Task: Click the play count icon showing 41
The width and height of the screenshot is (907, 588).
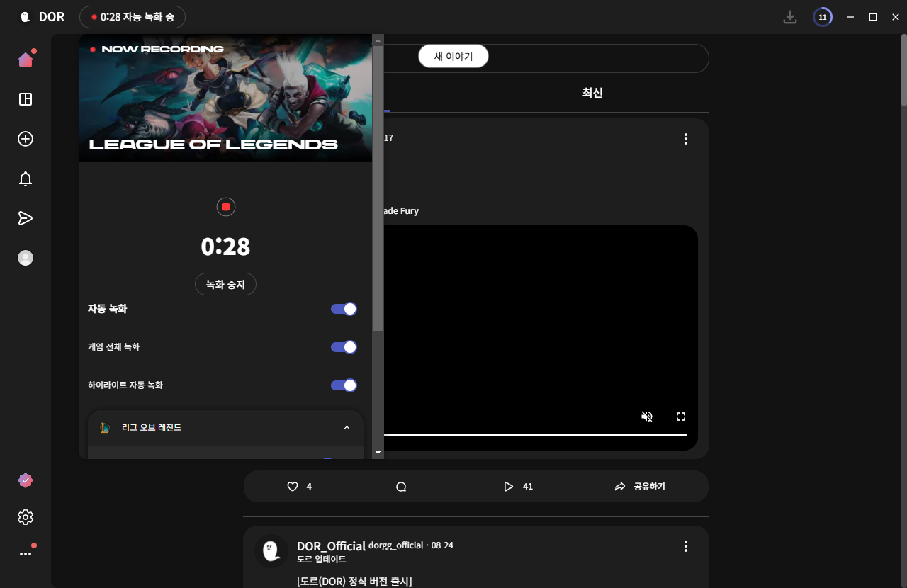Action: [508, 487]
